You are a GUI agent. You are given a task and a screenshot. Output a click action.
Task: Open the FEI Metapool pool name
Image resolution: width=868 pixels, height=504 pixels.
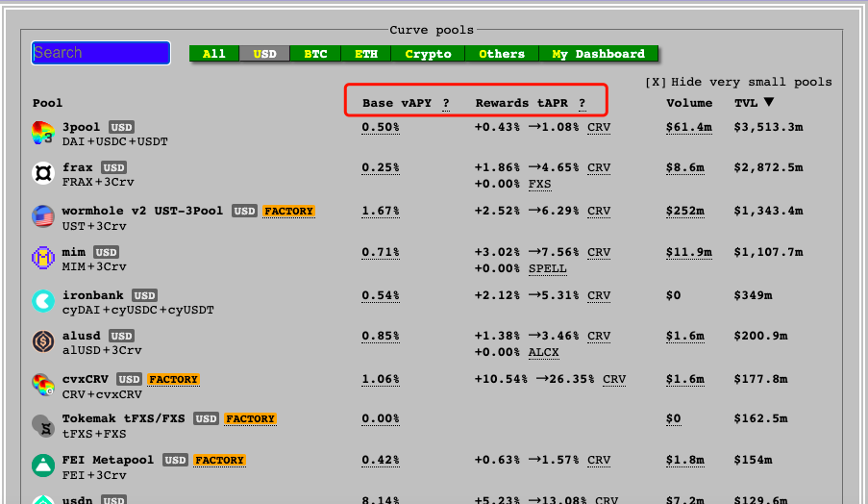coord(108,461)
